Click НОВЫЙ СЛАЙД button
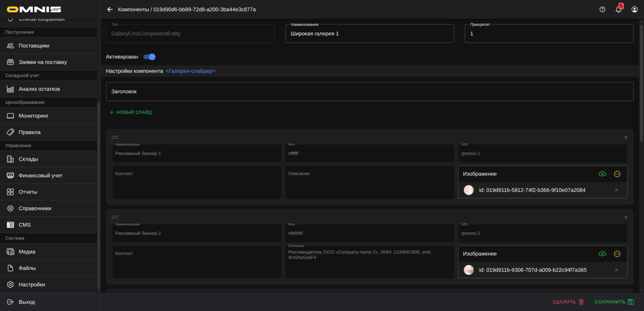The height and width of the screenshot is (311, 644). point(131,112)
